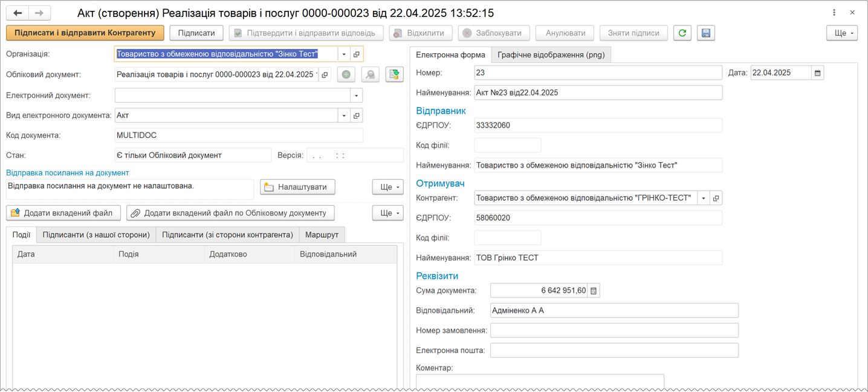The image size is (868, 392).
Task: Click Підписати і відправити Контрагенту button
Action: click(x=85, y=33)
